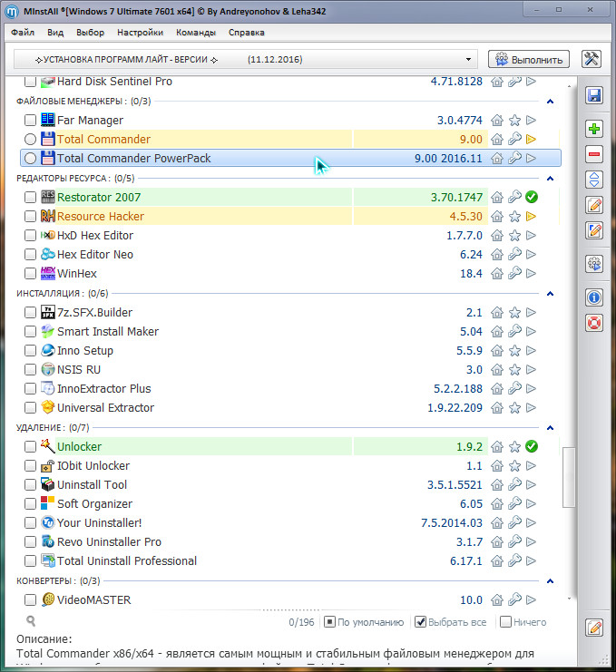Toggle the 'По умолчанию' option
Screen dimensions: 616x672
click(329, 622)
